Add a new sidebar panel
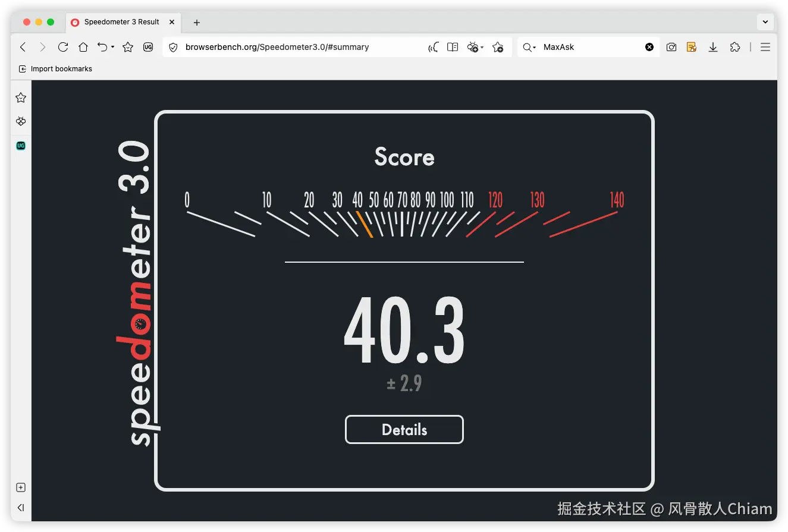The height and width of the screenshot is (532, 788). (21, 487)
